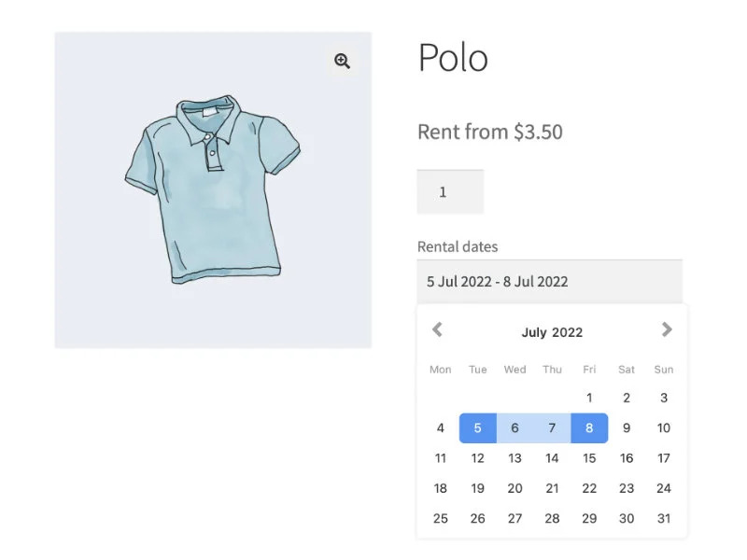The image size is (747, 560).
Task: Select July 8 end date
Action: (589, 428)
